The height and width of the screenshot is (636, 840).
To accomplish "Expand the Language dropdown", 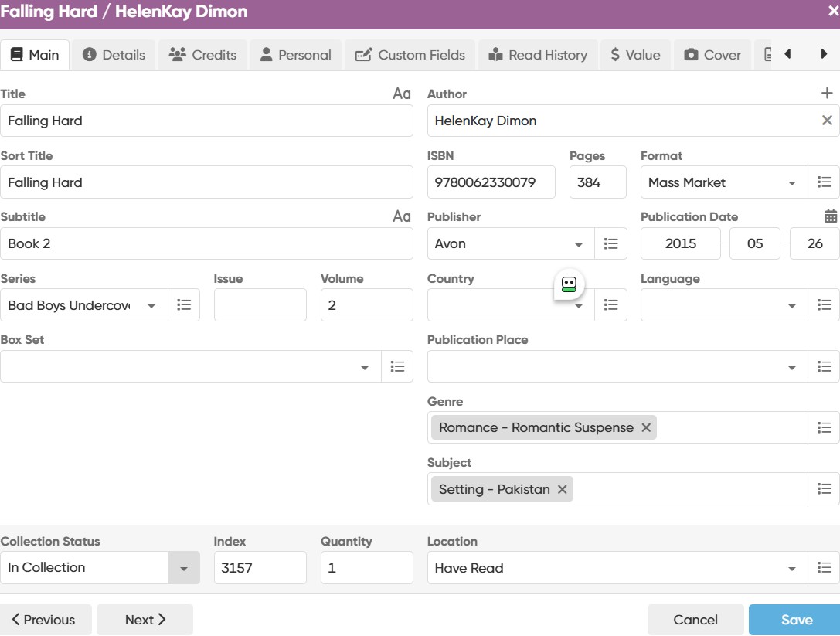I will click(x=791, y=306).
